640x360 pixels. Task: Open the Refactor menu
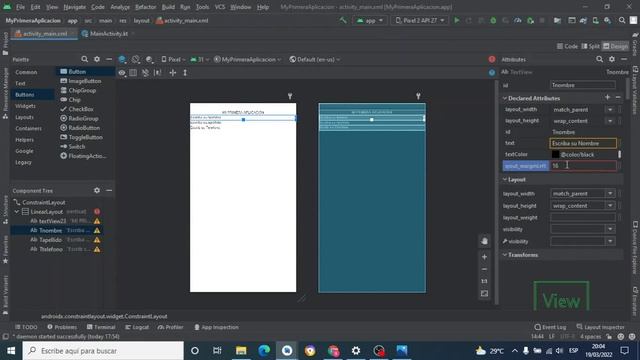(x=145, y=7)
